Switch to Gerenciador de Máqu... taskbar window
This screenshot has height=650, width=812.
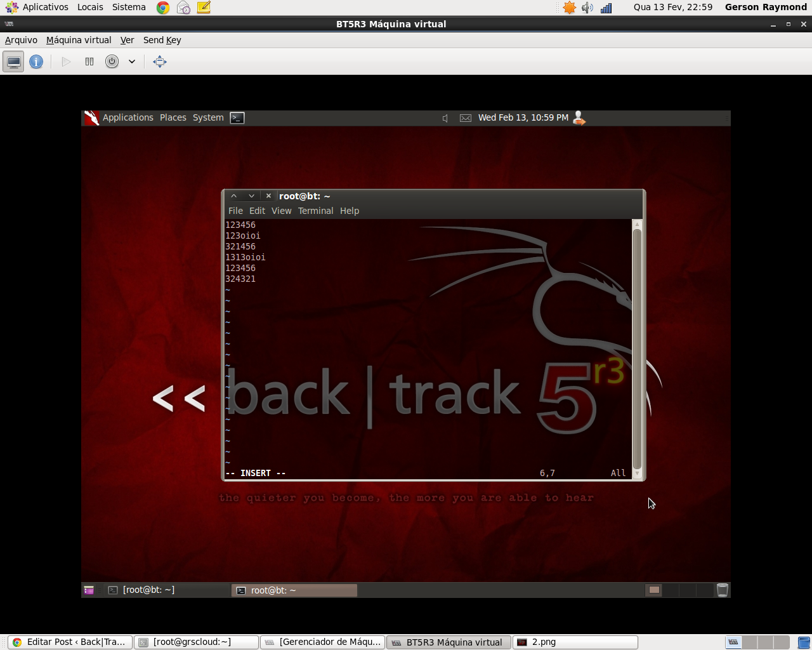click(323, 642)
